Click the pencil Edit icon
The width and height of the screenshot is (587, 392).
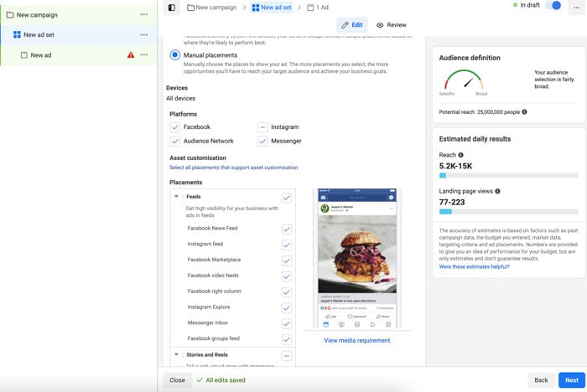(345, 25)
